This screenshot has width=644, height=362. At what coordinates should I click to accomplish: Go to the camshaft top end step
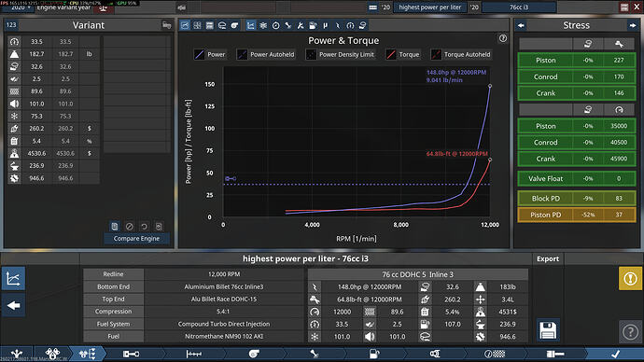194,354
